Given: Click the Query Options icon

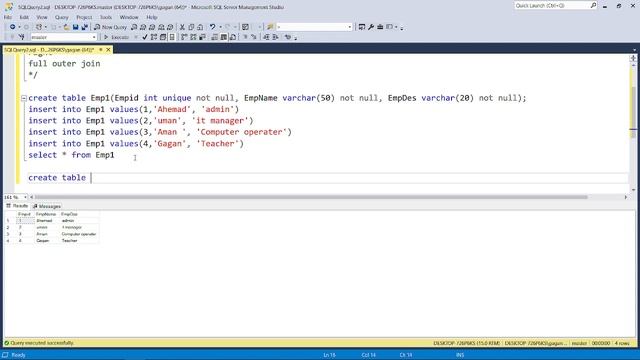Looking at the screenshot, I should [163, 37].
